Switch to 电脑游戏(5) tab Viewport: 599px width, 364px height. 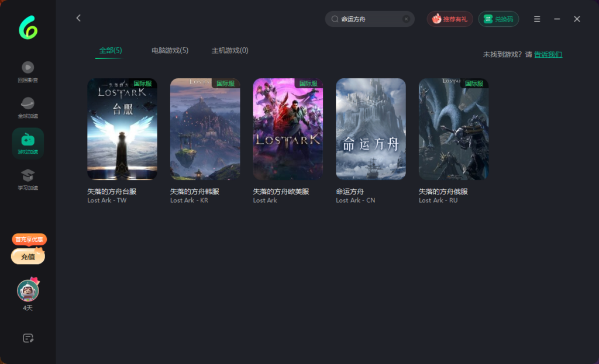click(x=170, y=51)
